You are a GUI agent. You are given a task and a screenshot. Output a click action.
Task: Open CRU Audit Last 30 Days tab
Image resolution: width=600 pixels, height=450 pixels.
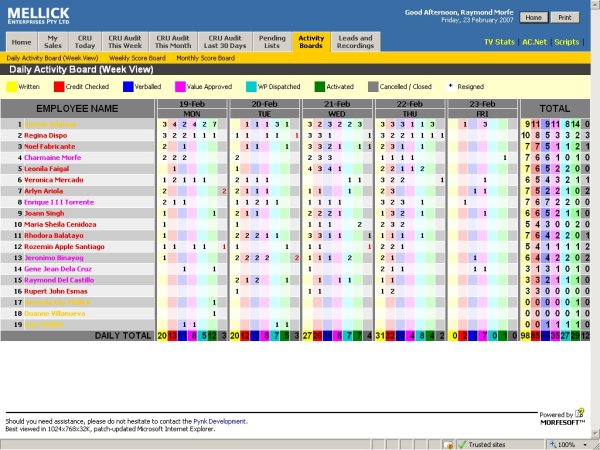tap(225, 42)
